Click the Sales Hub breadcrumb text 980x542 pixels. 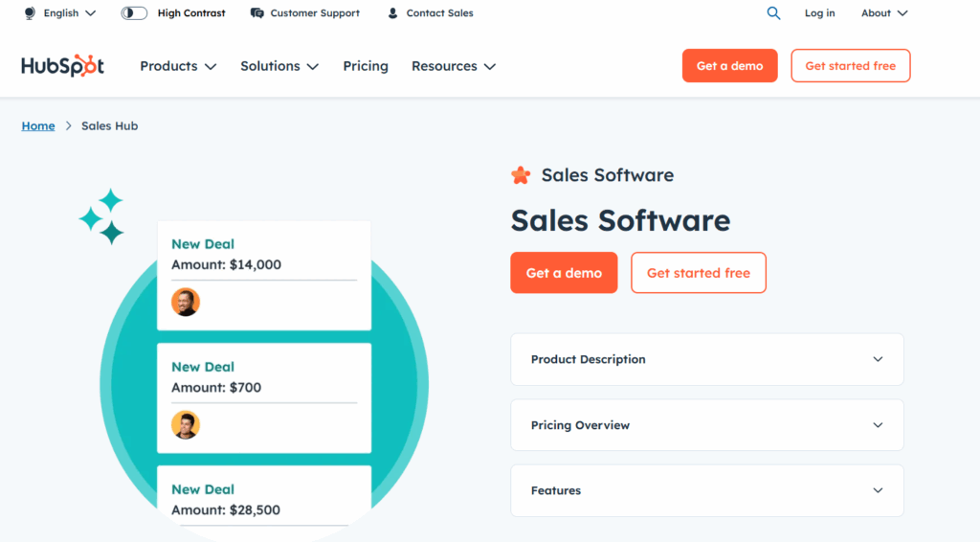tap(109, 125)
